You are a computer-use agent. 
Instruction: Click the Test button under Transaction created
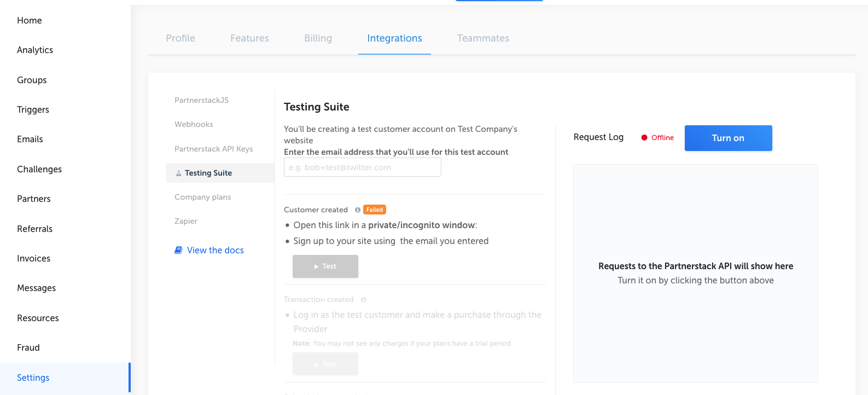[325, 364]
